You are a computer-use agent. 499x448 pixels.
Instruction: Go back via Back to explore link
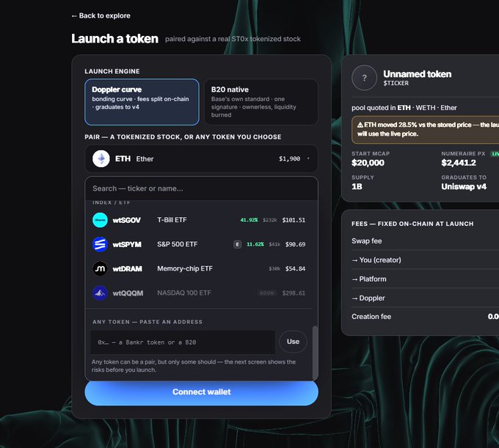click(x=101, y=15)
